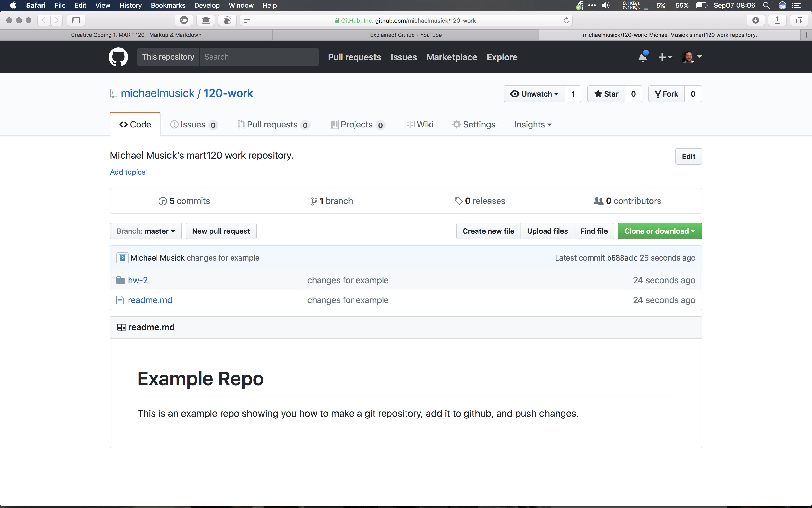This screenshot has height=508, width=812.
Task: Open Marketplace in top navigation
Action: coord(452,57)
